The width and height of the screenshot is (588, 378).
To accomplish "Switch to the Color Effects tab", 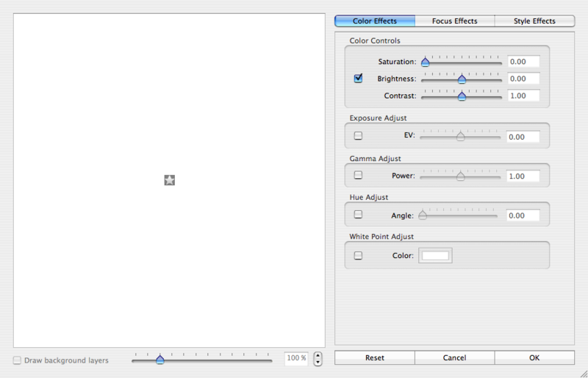I will point(375,21).
